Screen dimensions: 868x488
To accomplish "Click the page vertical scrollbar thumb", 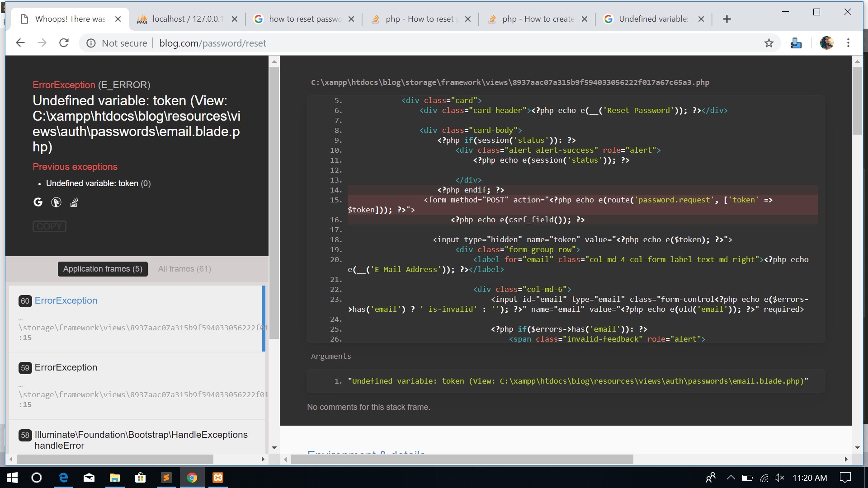I will (857, 101).
